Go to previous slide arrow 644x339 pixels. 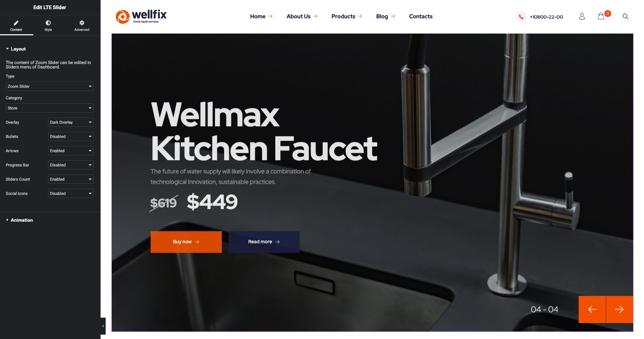click(x=592, y=310)
